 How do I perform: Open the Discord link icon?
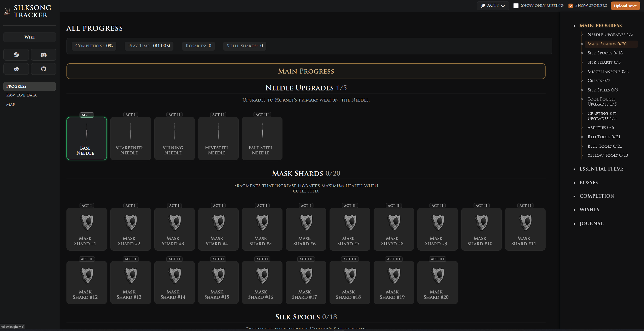click(x=44, y=55)
